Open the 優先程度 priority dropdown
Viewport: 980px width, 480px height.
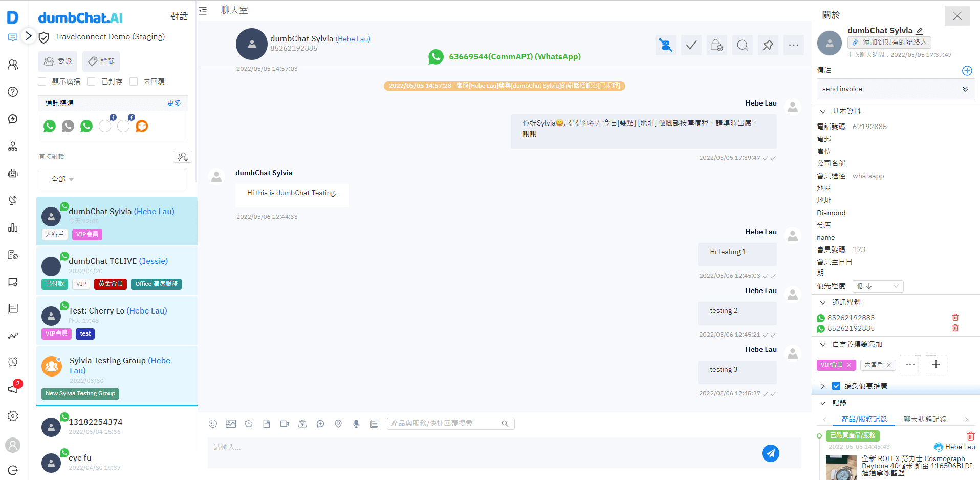coord(878,286)
